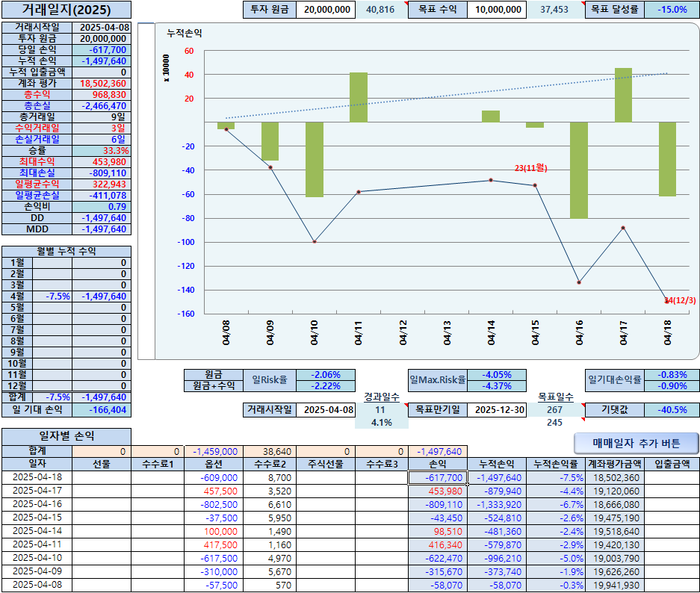Click the 2025-04-15 fee cell 5,950
The height and width of the screenshot is (593, 700).
(270, 518)
